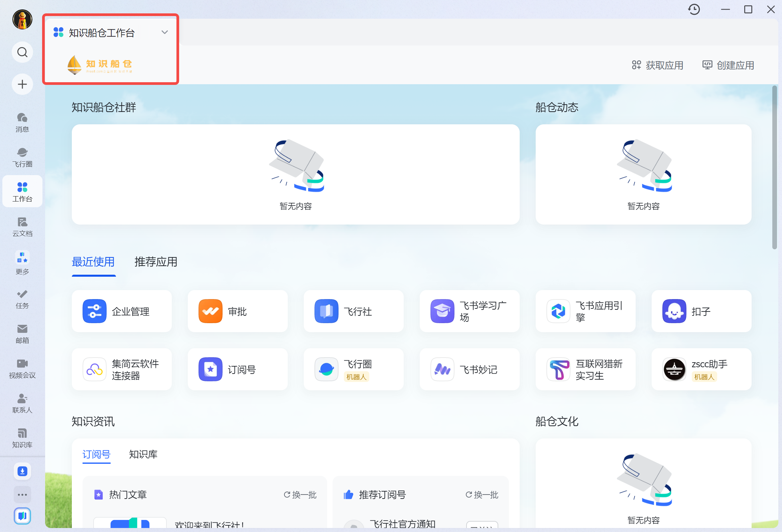782x532 pixels.
Task: Open the history clock icon in title bar
Action: pyautogui.click(x=694, y=9)
